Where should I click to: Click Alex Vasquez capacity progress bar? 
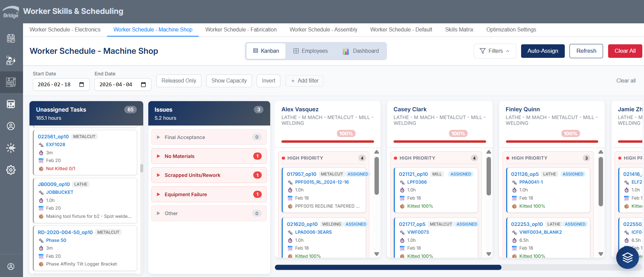click(x=328, y=141)
